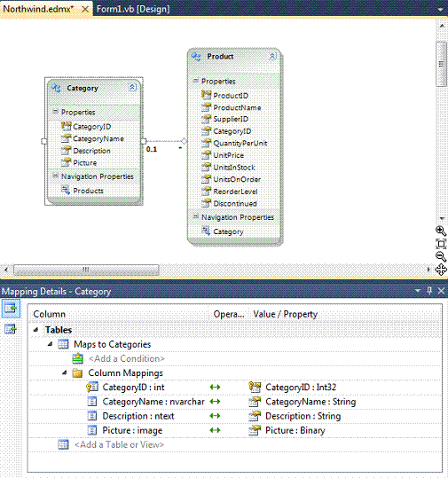Click the designer horizontal scroll right arrow
This screenshot has width=448, height=478.
click(428, 270)
